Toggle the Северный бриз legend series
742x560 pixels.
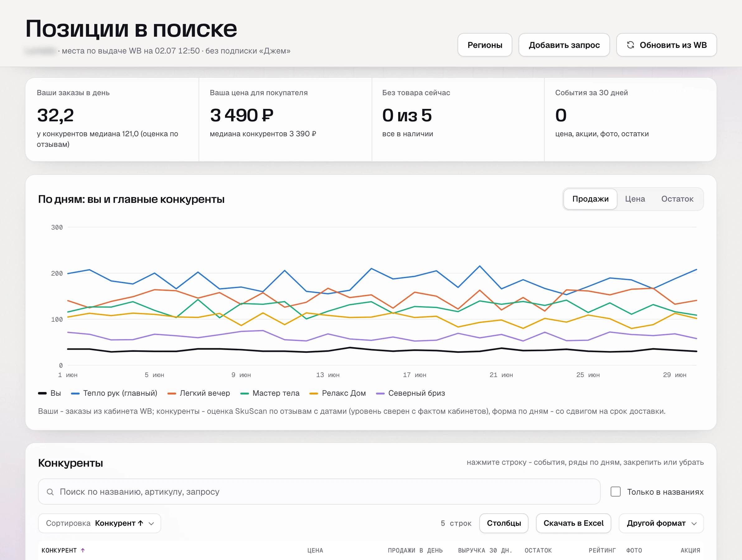[411, 393]
